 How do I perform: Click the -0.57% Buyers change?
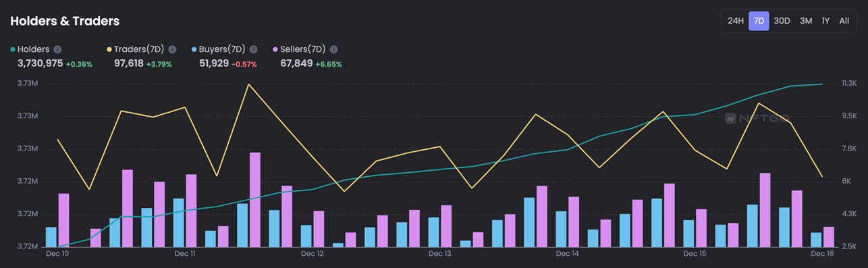coord(244,64)
